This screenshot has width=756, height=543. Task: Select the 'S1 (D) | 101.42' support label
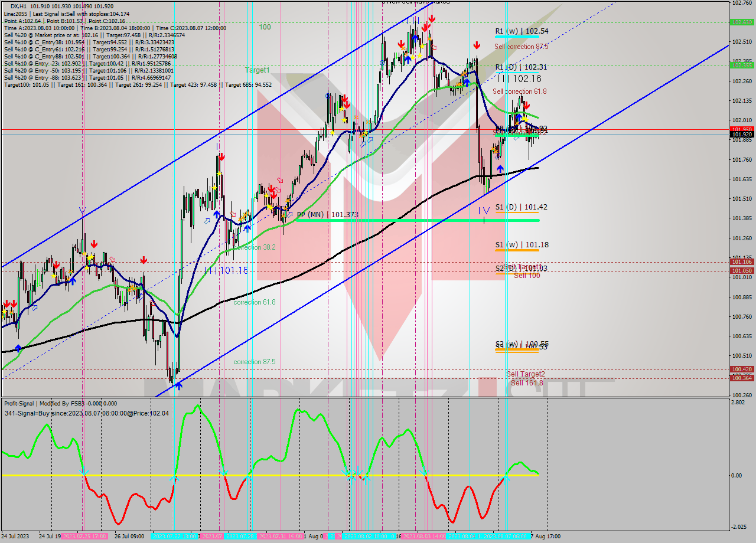pos(521,207)
